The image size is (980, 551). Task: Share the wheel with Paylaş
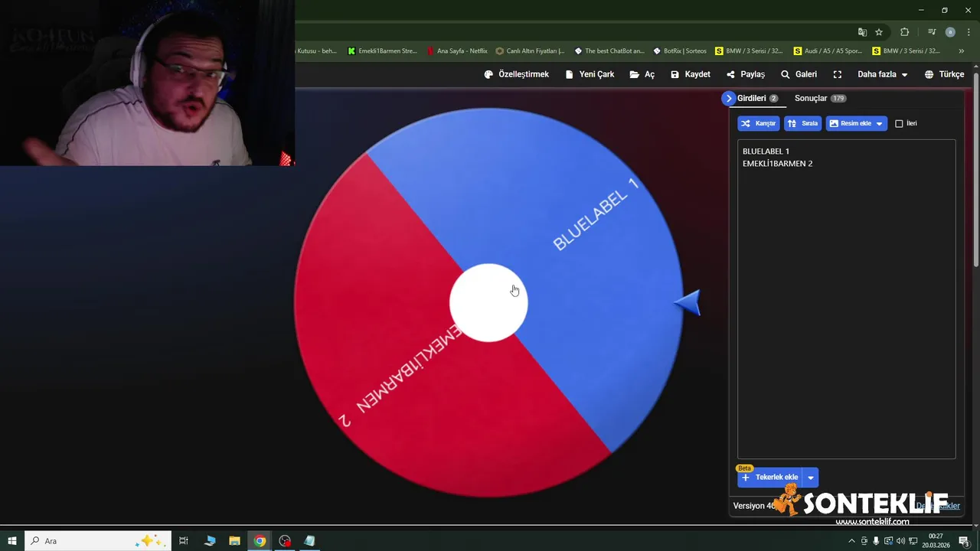tap(746, 74)
